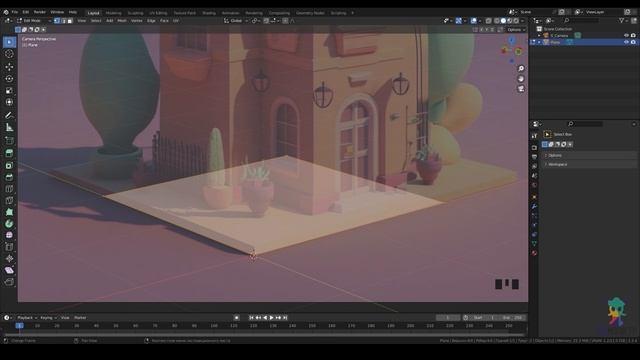Image resolution: width=640 pixels, height=360 pixels.
Task: Switch to the Shading workspace tab
Action: coord(209,13)
